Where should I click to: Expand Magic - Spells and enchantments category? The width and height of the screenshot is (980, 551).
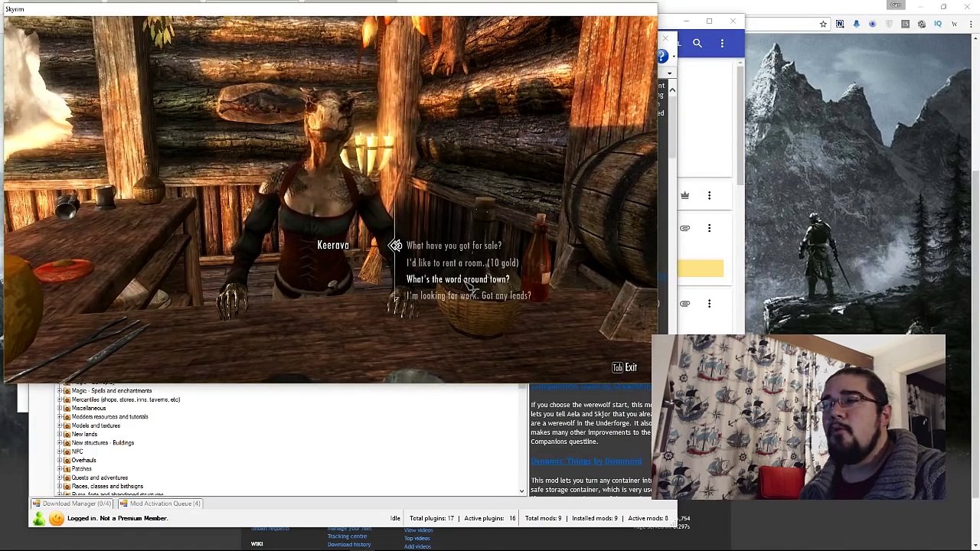[x=60, y=390]
